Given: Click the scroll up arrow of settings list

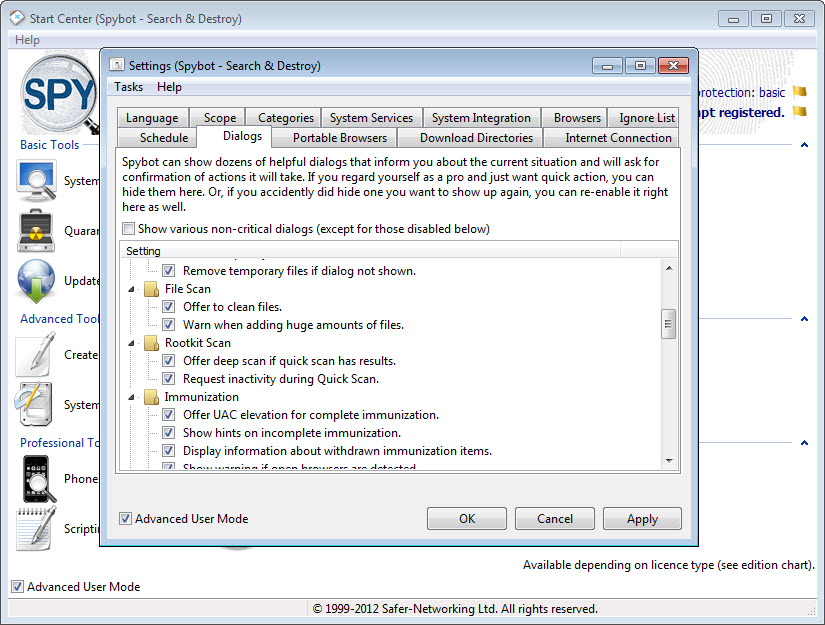Looking at the screenshot, I should [669, 268].
